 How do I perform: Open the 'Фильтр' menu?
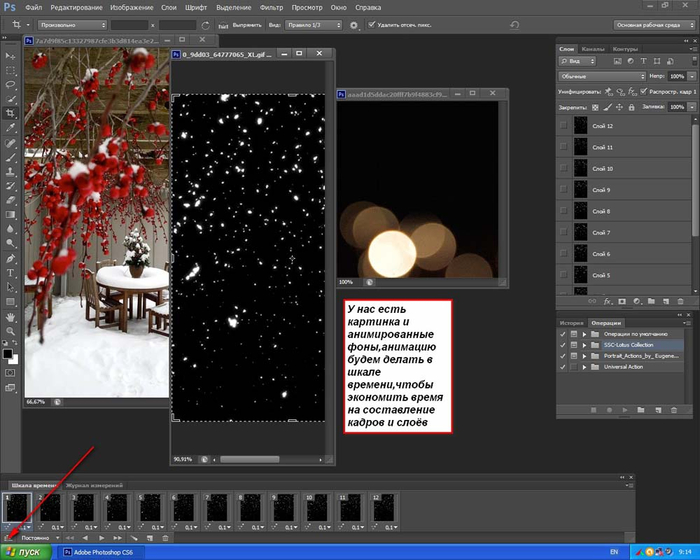click(x=271, y=8)
